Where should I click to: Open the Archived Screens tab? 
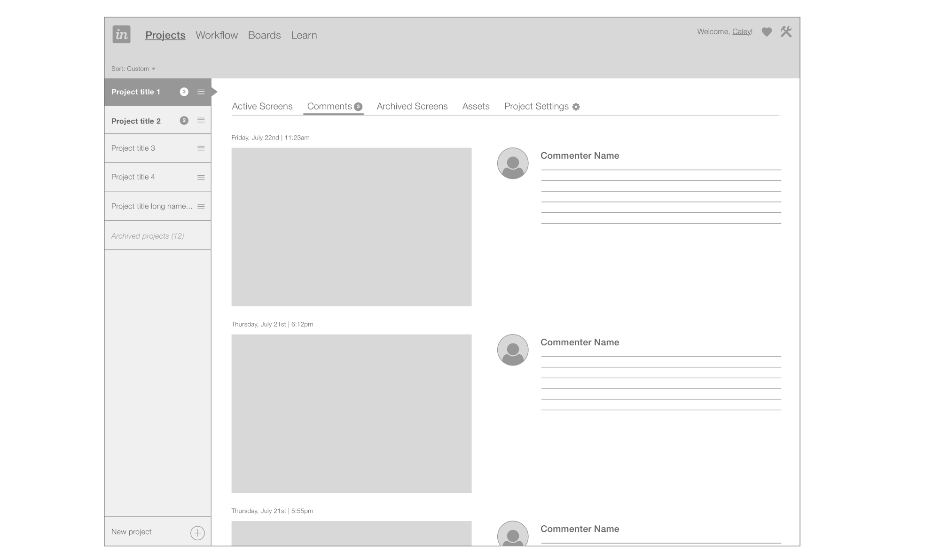pos(412,106)
